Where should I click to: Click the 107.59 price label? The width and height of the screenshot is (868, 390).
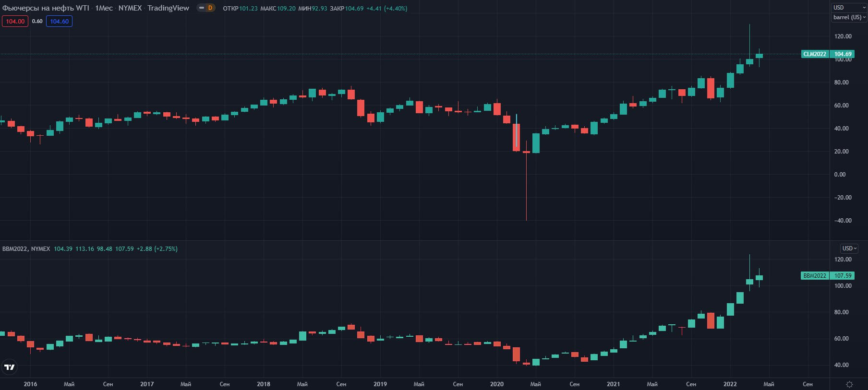tap(843, 276)
